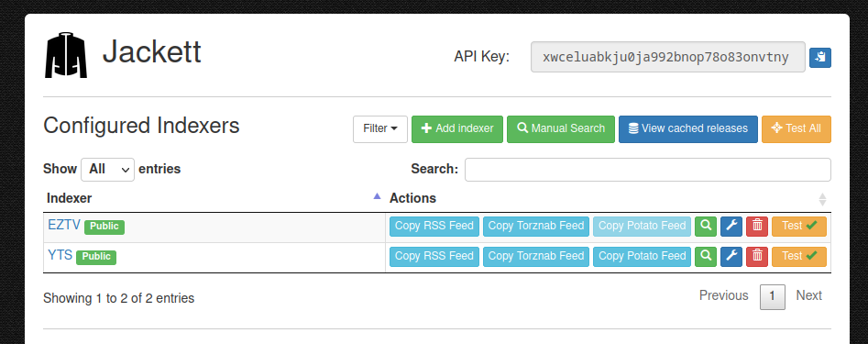Delete the YTS indexer via trash icon
The image size is (868, 344).
[757, 257]
